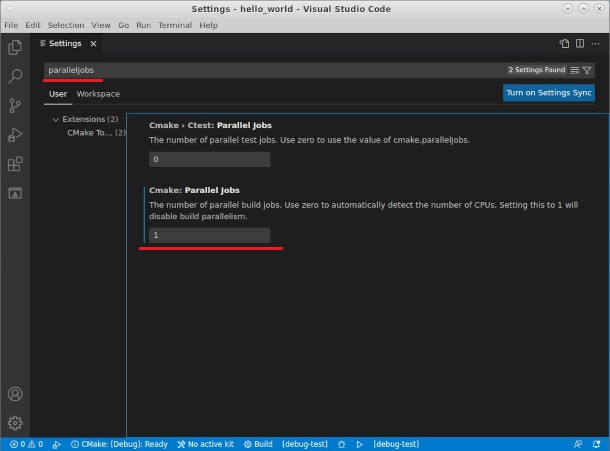The image size is (610, 451).
Task: Clear the settings search input
Action: 575,70
